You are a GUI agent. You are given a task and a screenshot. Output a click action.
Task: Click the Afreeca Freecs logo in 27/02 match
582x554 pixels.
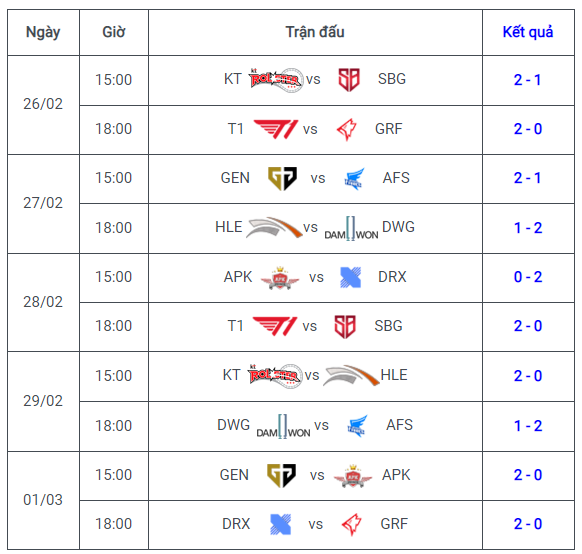point(354,179)
